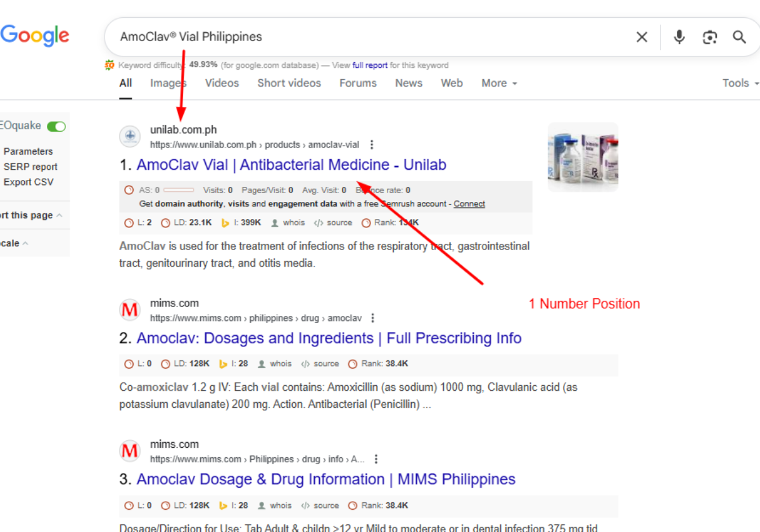Open three-dot menu for unilab.com.ph result
This screenshot has width=760, height=532.
pyautogui.click(x=372, y=144)
